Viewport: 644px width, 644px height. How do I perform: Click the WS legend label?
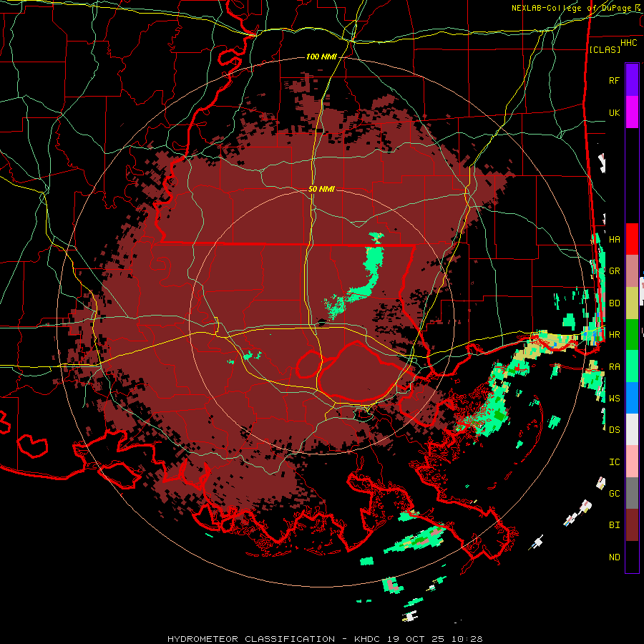coord(614,398)
